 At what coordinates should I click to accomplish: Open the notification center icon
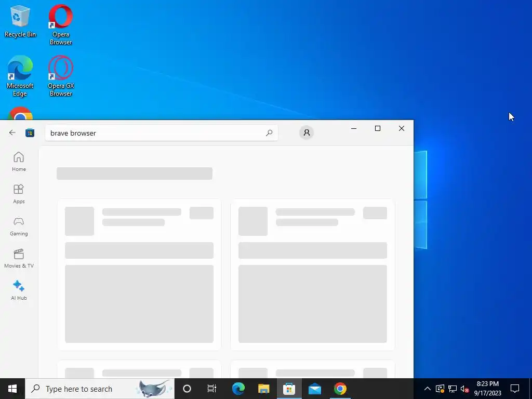(x=515, y=389)
